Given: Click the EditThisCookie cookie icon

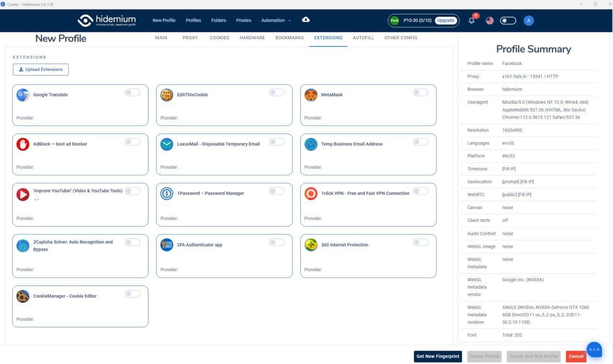Looking at the screenshot, I should [167, 95].
